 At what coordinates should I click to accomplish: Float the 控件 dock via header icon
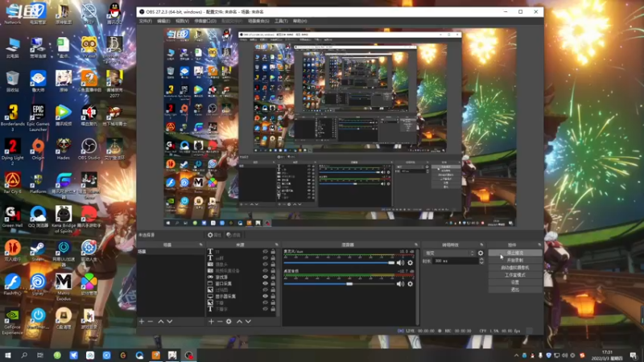[x=539, y=245]
